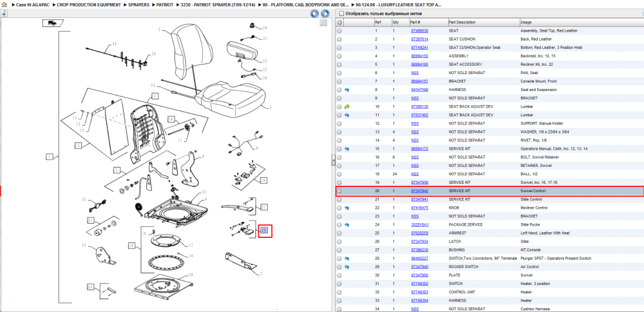Select callout 20 box in diagram
Viewport: 644px width, 312px height.
tap(265, 231)
